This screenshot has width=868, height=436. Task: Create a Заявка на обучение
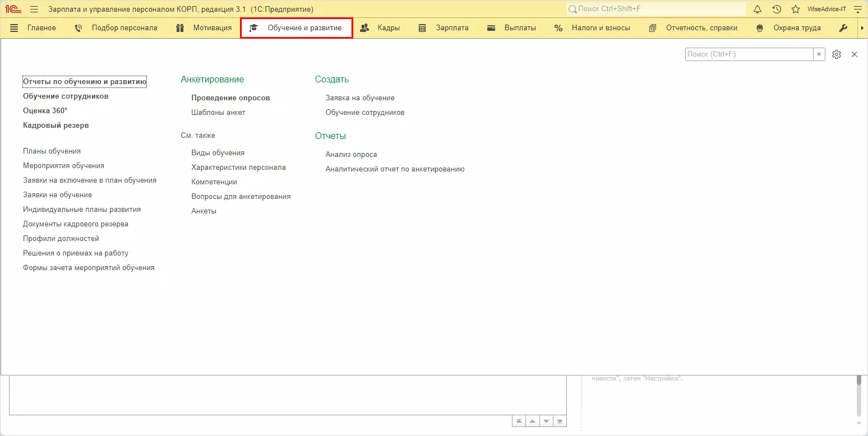360,98
